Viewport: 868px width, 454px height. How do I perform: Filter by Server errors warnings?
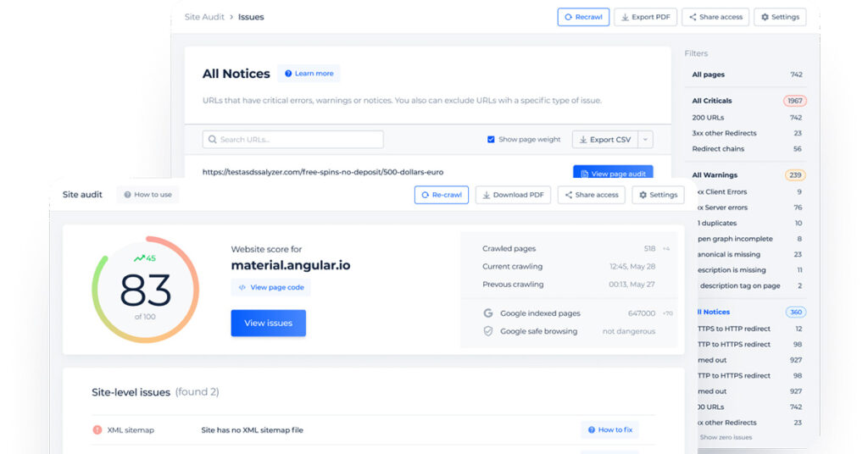(749, 208)
